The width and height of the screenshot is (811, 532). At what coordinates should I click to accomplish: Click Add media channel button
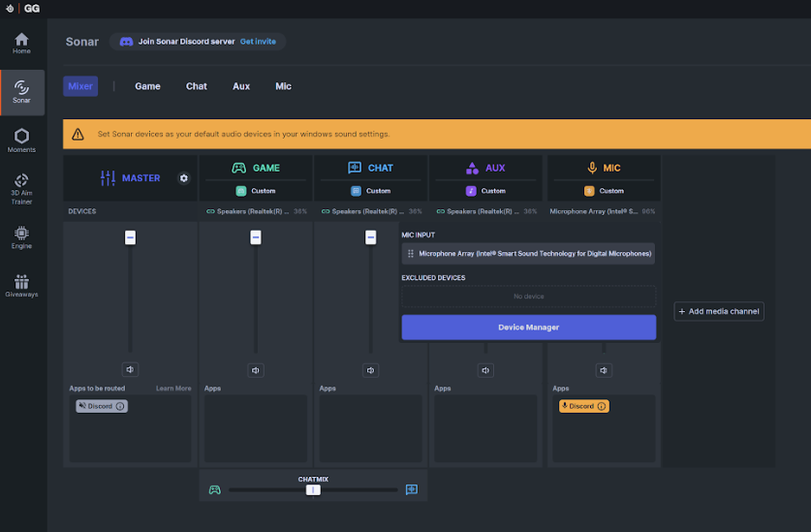click(718, 311)
